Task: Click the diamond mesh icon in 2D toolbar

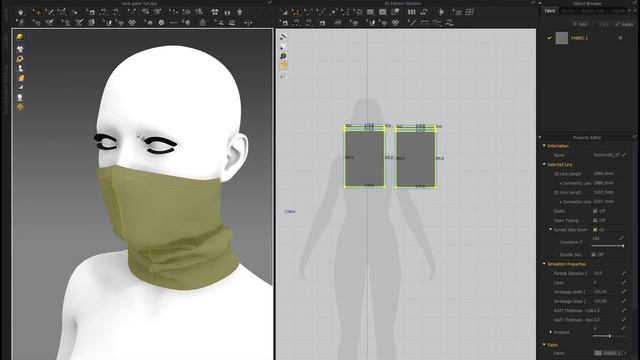Action: 396,23
